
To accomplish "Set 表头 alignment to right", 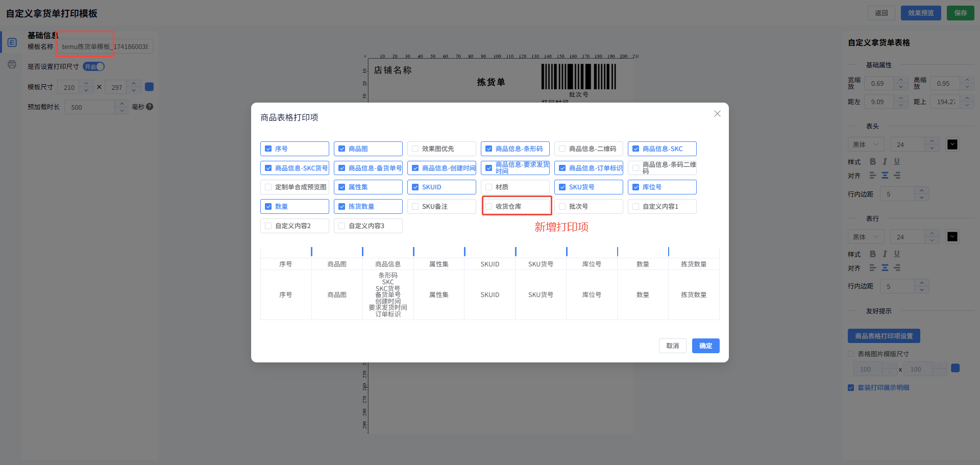I will [x=897, y=175].
